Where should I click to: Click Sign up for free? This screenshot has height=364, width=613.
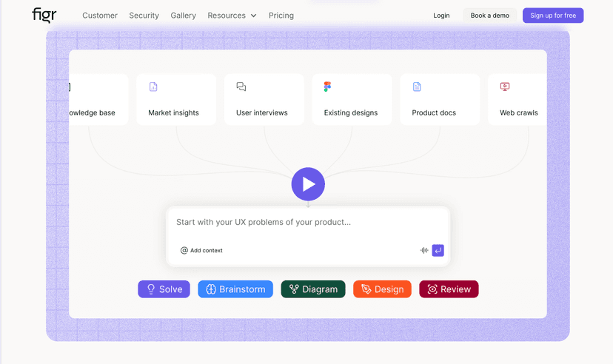(552, 16)
